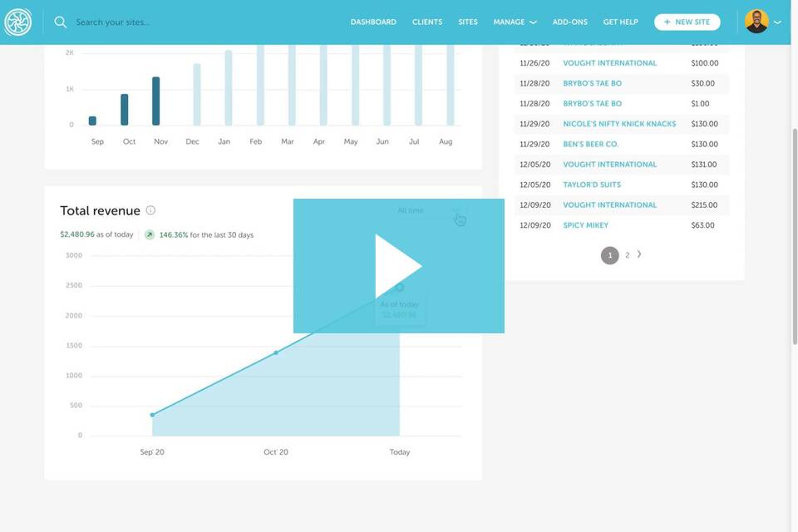Viewport: 798px width, 532px height.
Task: Click the New Site button
Action: 687,22
